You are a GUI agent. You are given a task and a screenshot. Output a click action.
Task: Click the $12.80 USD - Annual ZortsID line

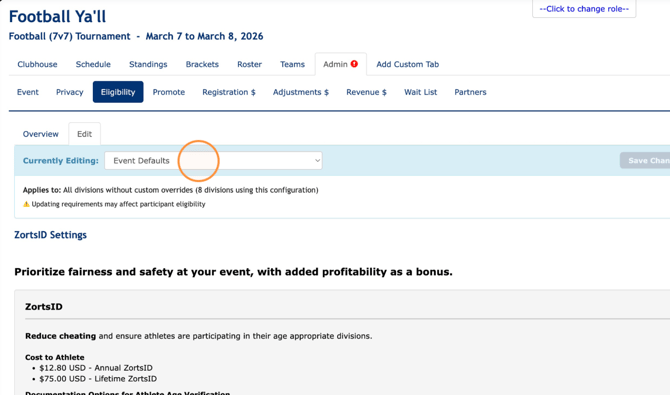coord(96,368)
